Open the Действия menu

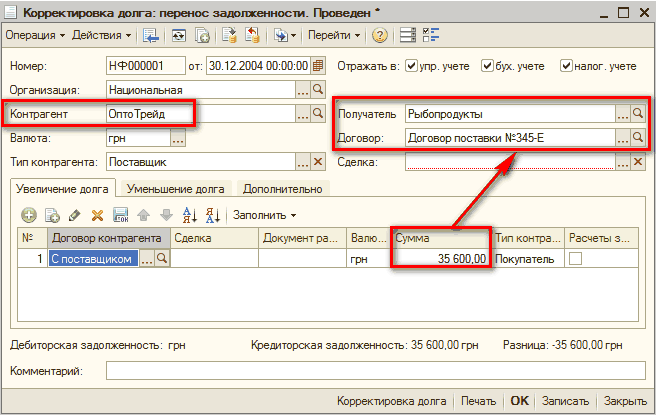[x=102, y=35]
